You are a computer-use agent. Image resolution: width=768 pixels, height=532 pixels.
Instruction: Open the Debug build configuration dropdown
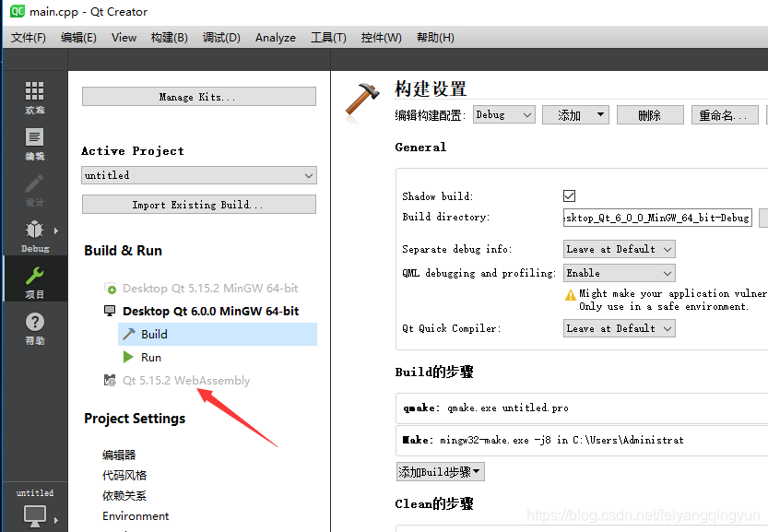503,115
